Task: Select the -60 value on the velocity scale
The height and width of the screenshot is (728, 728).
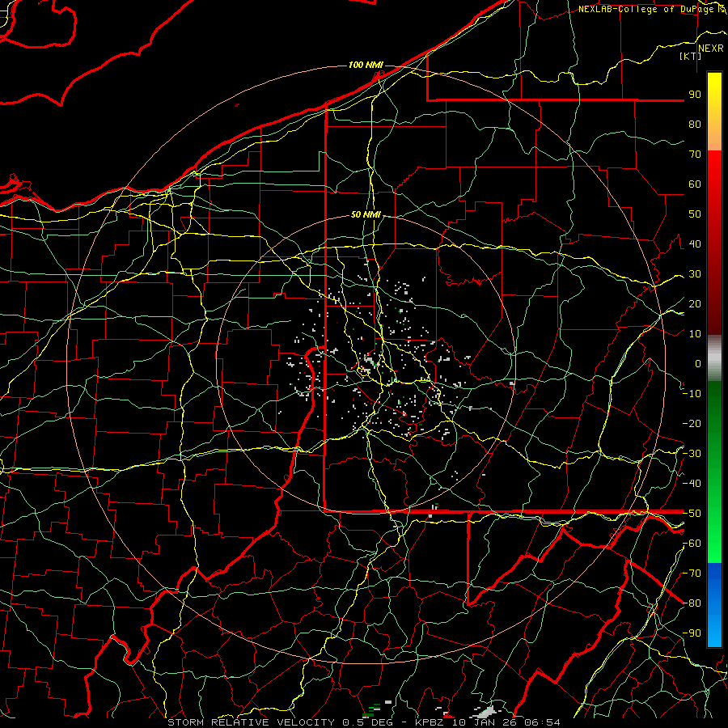Action: tap(692, 544)
